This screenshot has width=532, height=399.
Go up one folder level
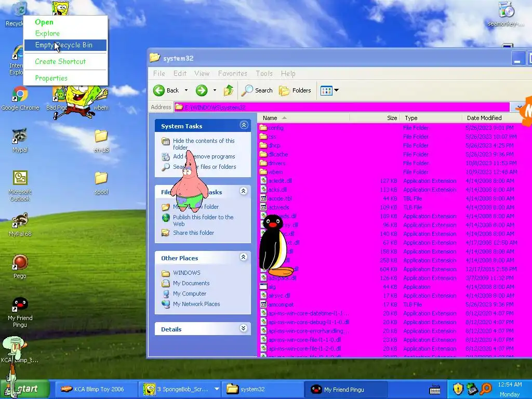click(x=229, y=90)
